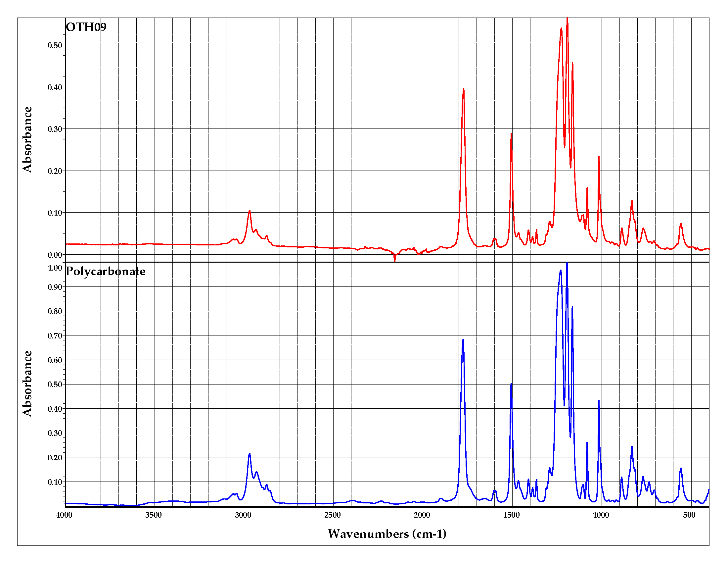728x563 pixels.
Task: Click the blue C-H stretch peak near 2970
Action: point(249,454)
